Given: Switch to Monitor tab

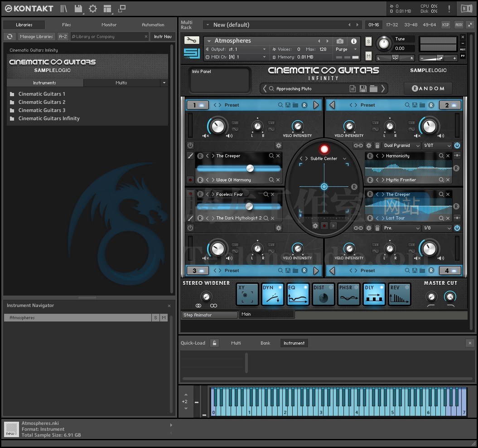Looking at the screenshot, I should [x=109, y=25].
